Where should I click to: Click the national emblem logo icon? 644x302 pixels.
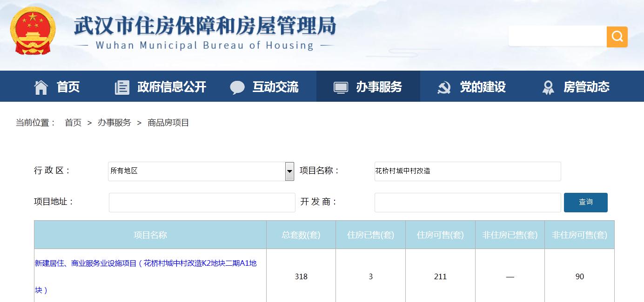point(32,31)
